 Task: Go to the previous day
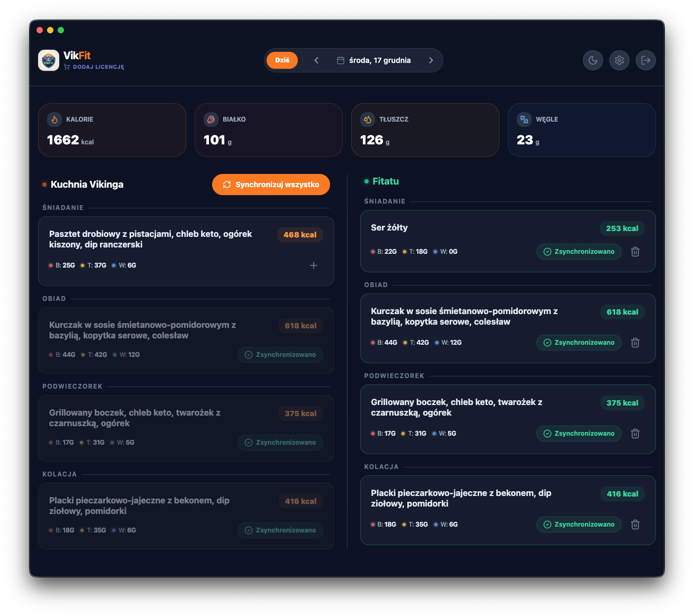pyautogui.click(x=316, y=60)
